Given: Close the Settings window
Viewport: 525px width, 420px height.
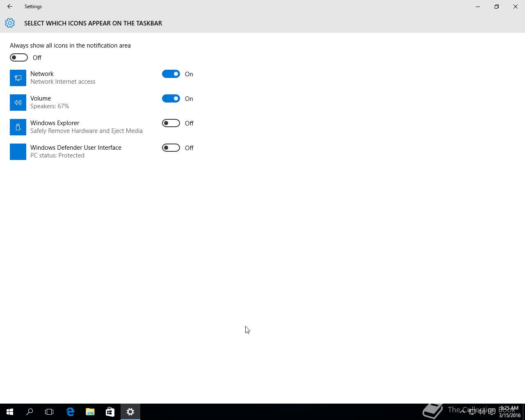Looking at the screenshot, I should pyautogui.click(x=516, y=7).
